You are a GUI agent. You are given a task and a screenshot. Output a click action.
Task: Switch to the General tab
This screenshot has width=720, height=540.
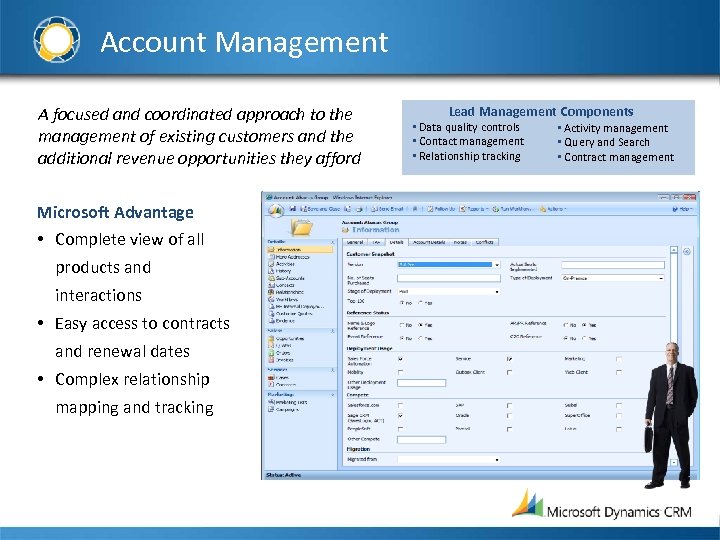pos(355,242)
